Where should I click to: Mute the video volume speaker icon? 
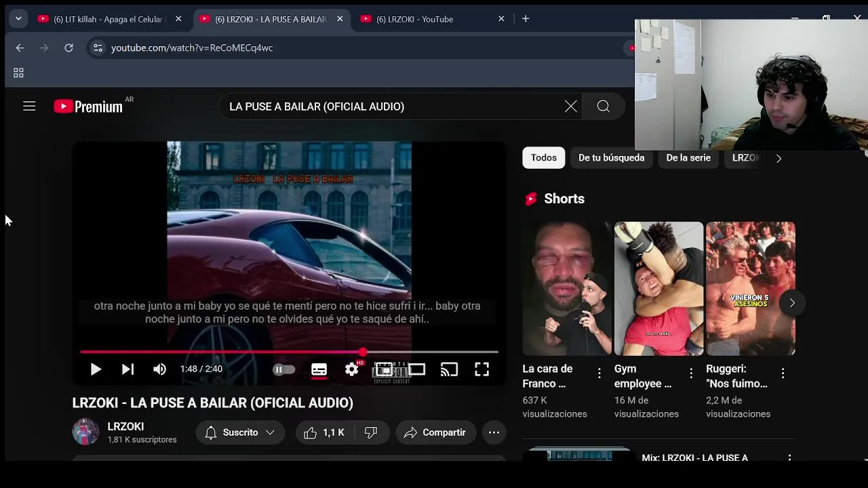coord(159,369)
